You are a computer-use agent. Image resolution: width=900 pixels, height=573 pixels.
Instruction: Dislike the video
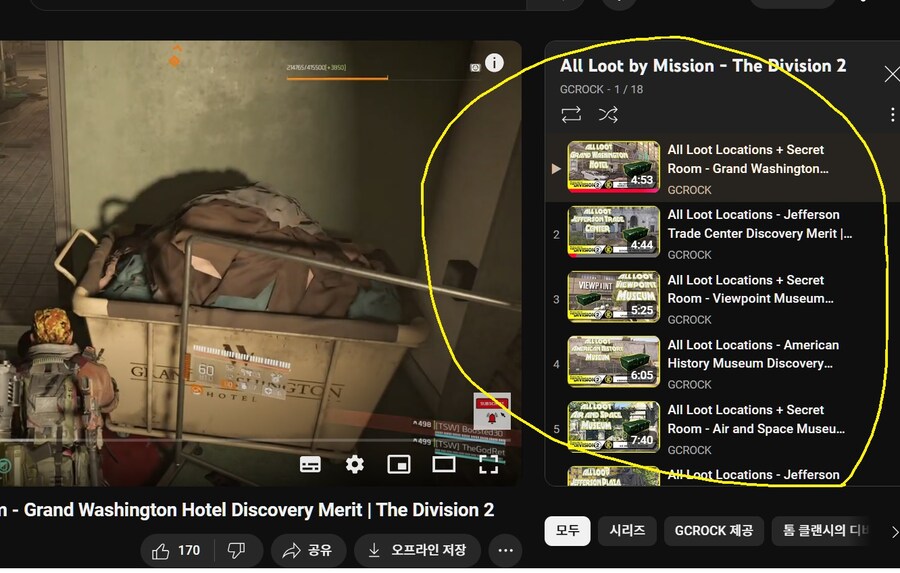(x=237, y=550)
